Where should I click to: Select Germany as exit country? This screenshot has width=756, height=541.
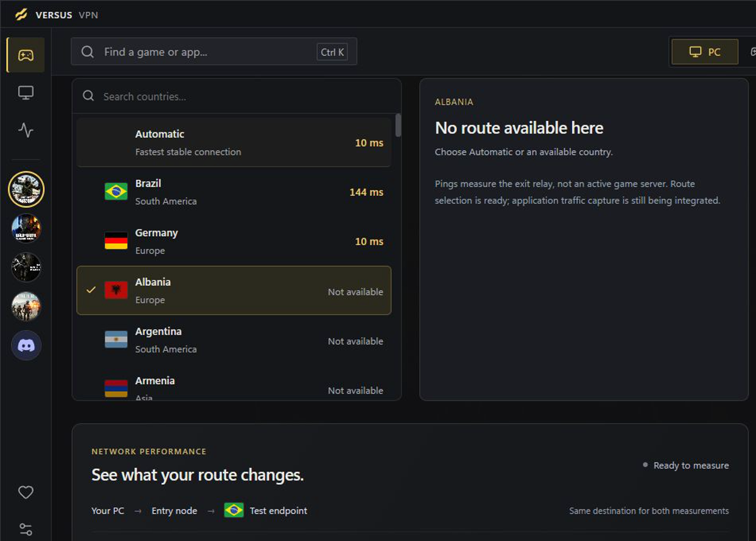(234, 241)
